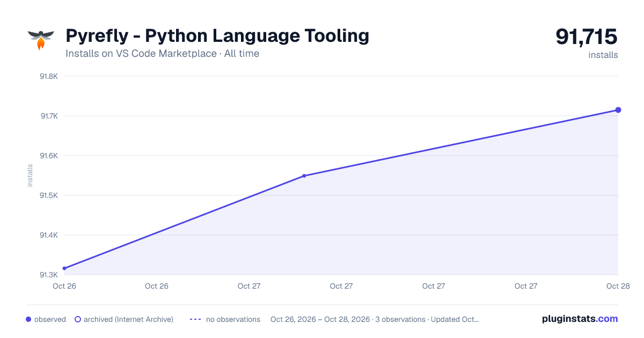Click the Oct 28 x-axis label
Viewport: 644px width, 338px height.
point(618,286)
